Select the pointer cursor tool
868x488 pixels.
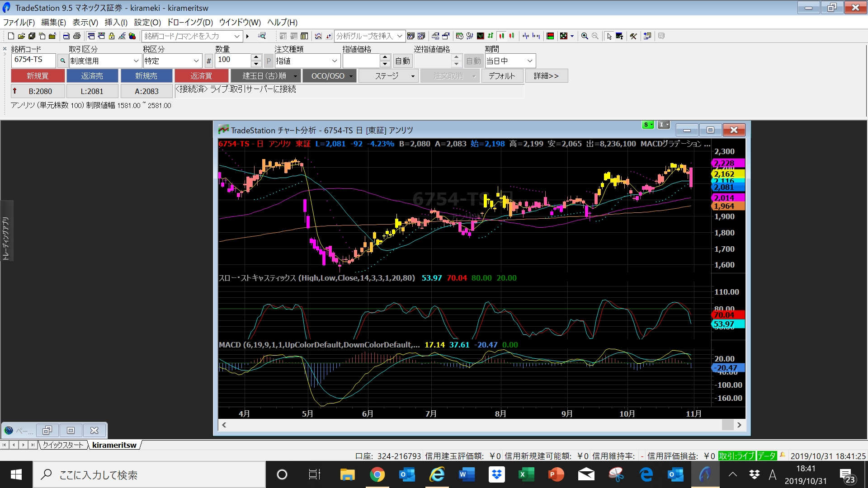[x=609, y=36]
